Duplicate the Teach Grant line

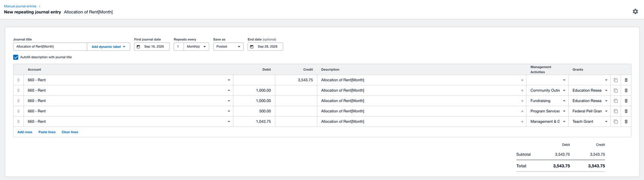615,122
